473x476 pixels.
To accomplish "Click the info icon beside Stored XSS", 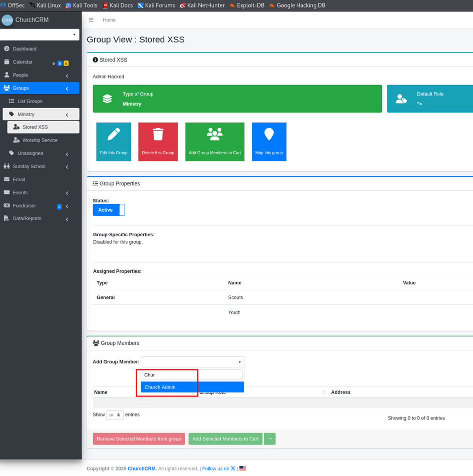I will click(x=95, y=60).
